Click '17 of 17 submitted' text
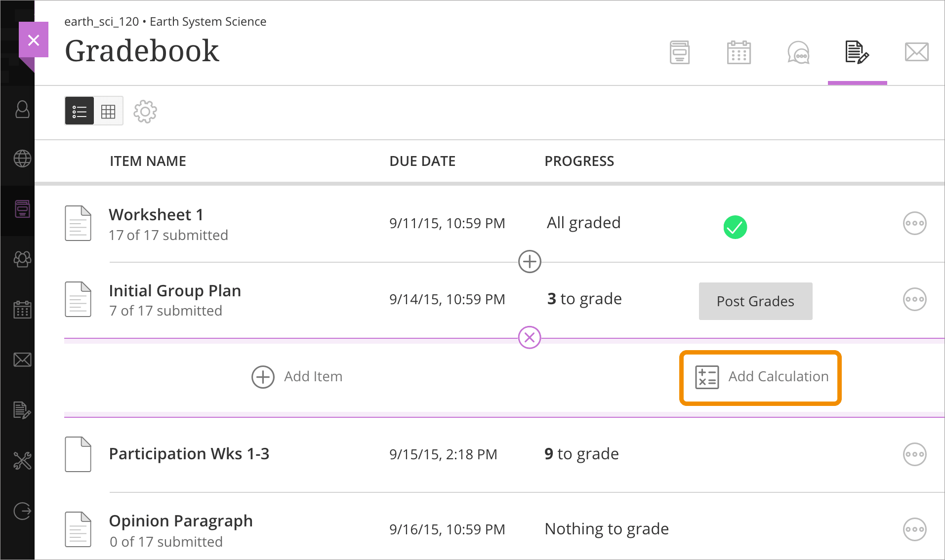This screenshot has width=945, height=560. 168,235
